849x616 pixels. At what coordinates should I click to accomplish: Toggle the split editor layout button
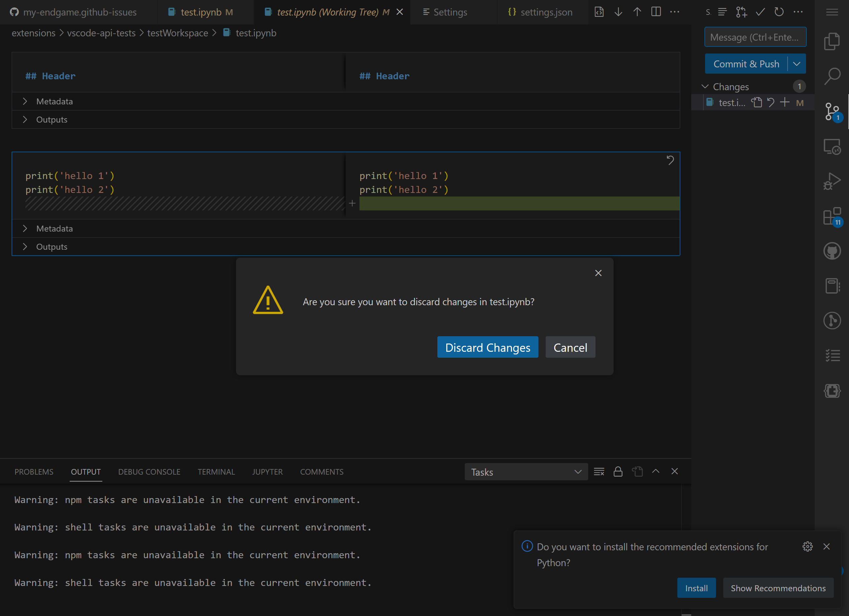(656, 12)
